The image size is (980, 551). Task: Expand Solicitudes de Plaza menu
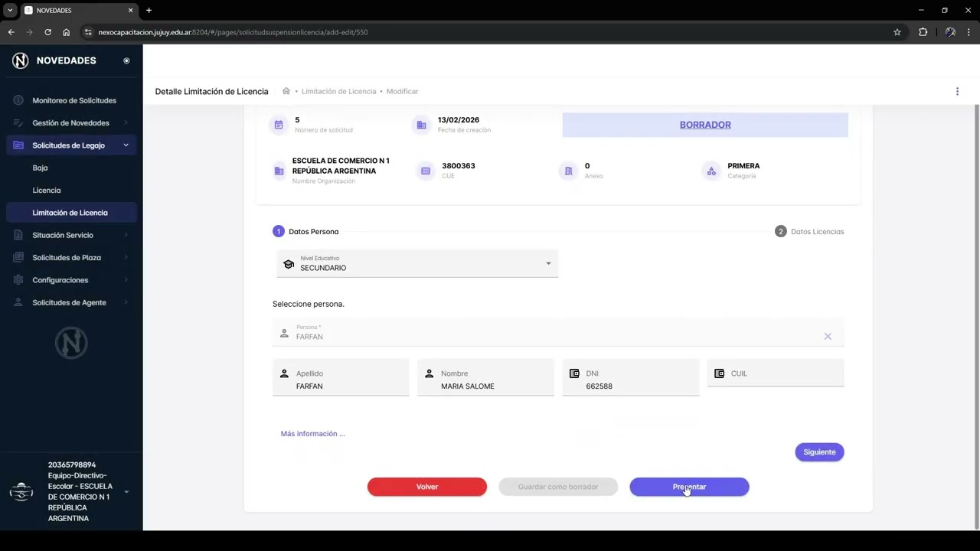click(x=71, y=257)
